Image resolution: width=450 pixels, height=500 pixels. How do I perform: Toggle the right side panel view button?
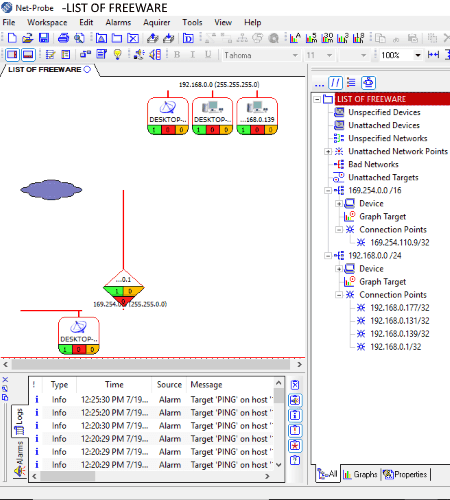[12, 54]
